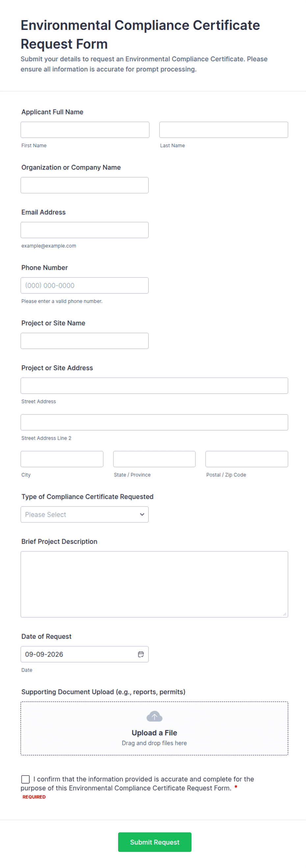
Task: Click the Street Address input field
Action: click(154, 386)
